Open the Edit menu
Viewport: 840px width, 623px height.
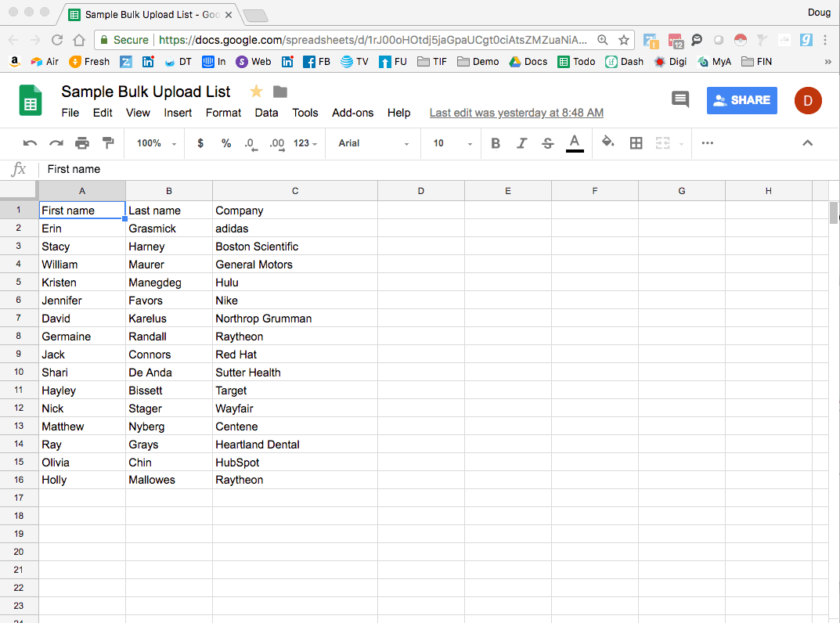click(103, 113)
